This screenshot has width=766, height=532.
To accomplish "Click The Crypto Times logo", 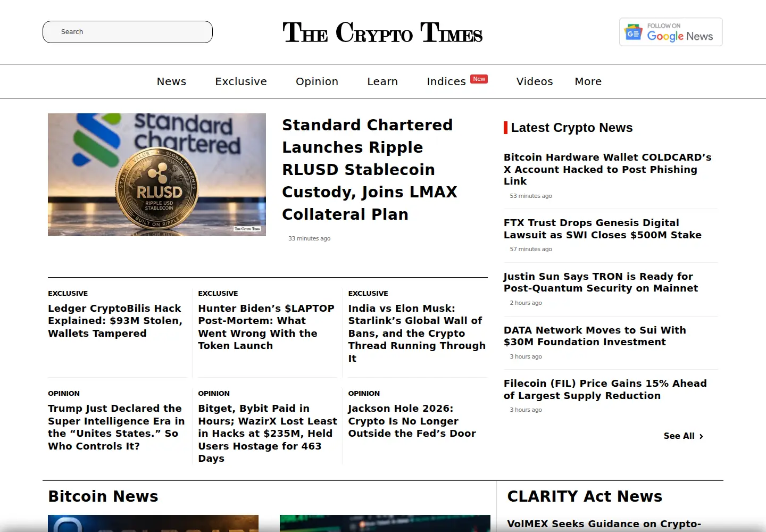I will pyautogui.click(x=382, y=32).
